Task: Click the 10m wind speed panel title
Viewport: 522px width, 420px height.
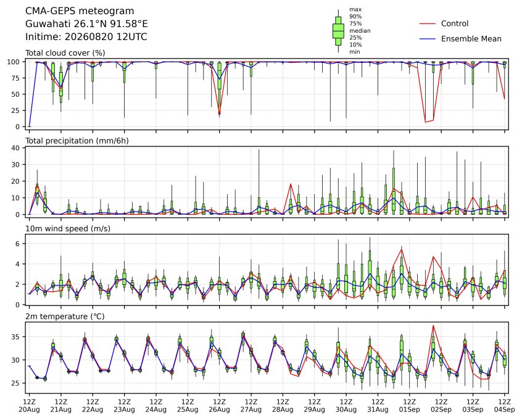Action: pyautogui.click(x=68, y=229)
